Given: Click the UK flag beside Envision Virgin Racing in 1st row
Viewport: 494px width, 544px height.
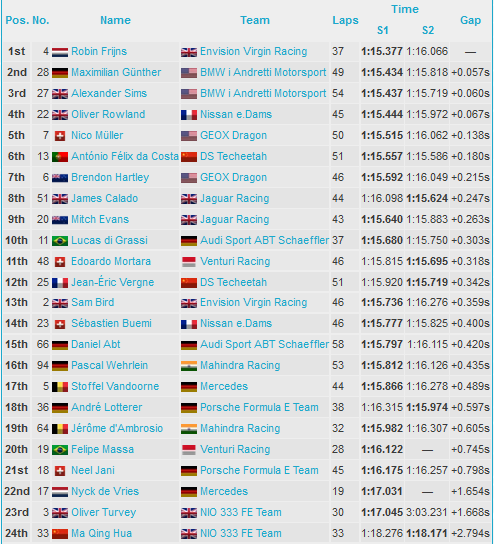Looking at the screenshot, I should 189,52.
